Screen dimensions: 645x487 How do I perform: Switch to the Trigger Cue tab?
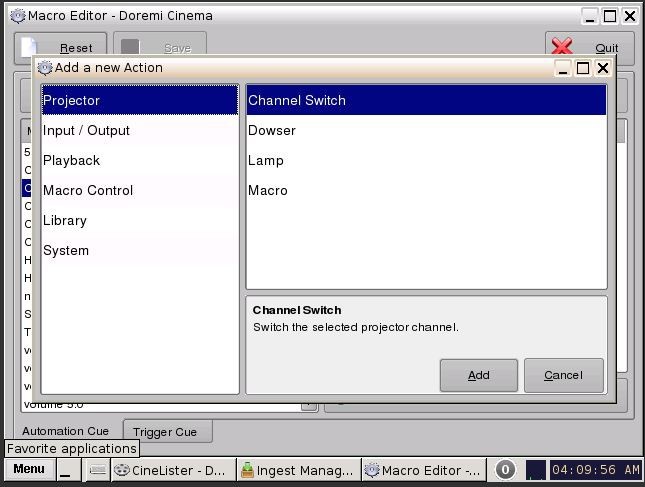click(x=168, y=432)
